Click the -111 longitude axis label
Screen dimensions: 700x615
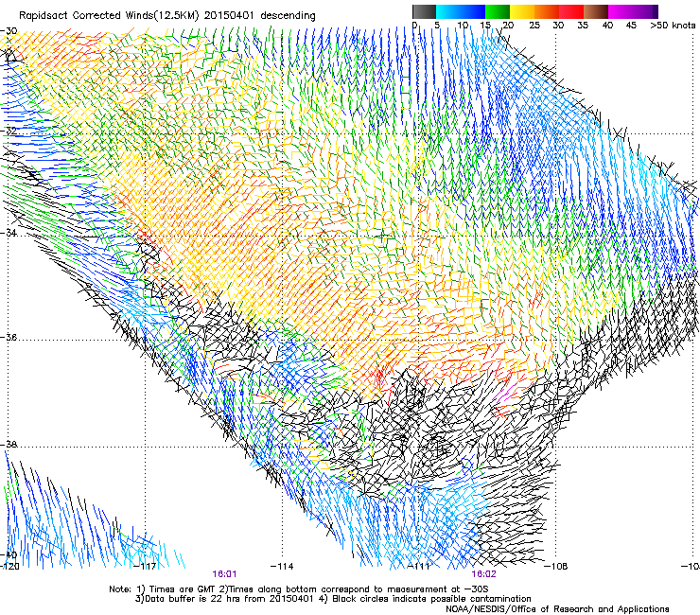point(419,567)
